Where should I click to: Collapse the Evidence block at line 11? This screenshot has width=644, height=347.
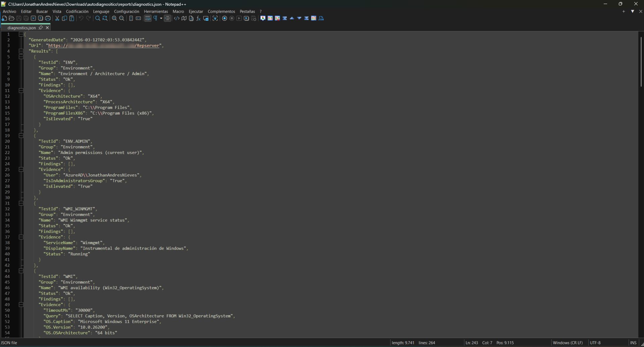[x=21, y=91]
